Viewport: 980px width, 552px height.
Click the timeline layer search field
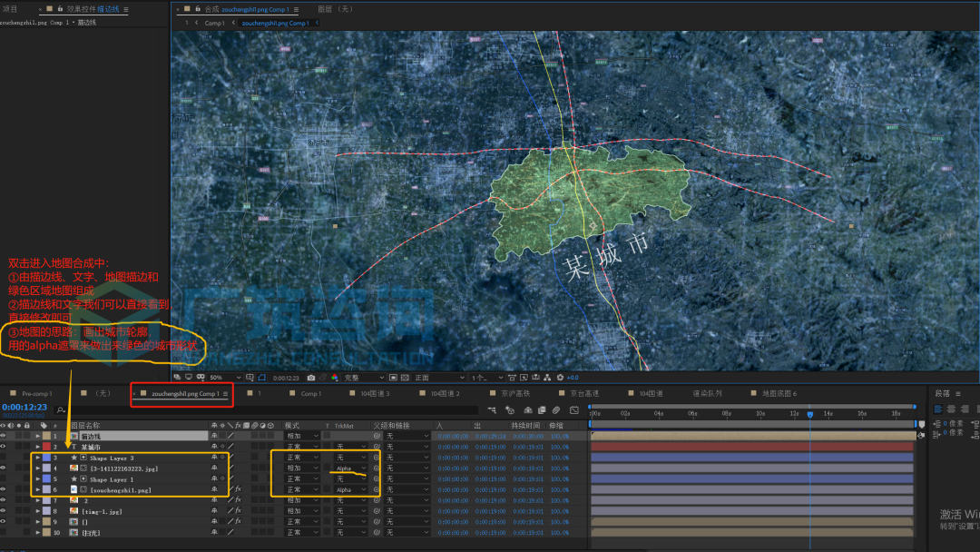point(262,410)
